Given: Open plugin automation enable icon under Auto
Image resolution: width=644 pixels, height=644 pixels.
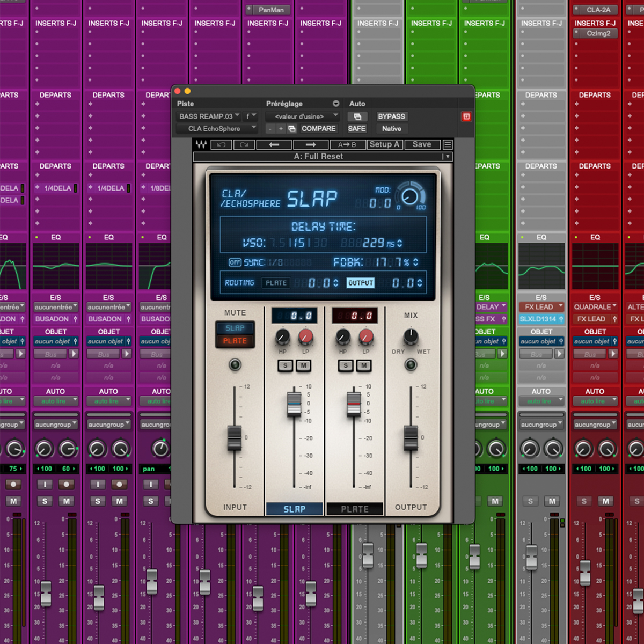Looking at the screenshot, I should click(357, 116).
